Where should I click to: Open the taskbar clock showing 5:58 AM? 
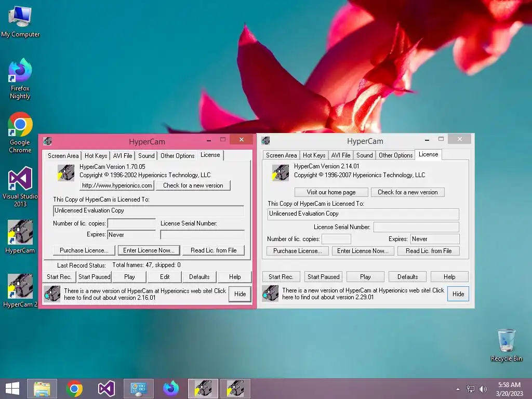509,389
